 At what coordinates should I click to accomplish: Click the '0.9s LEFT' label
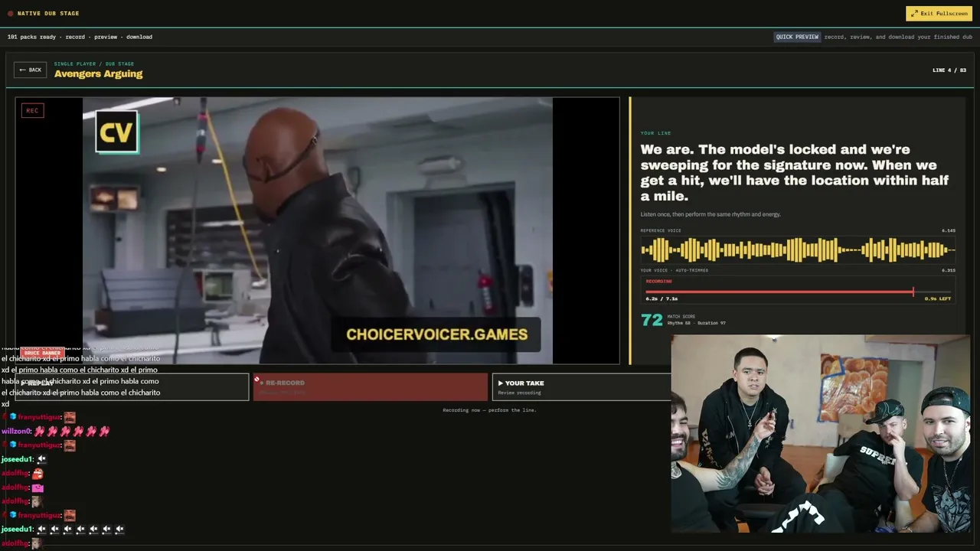938,298
